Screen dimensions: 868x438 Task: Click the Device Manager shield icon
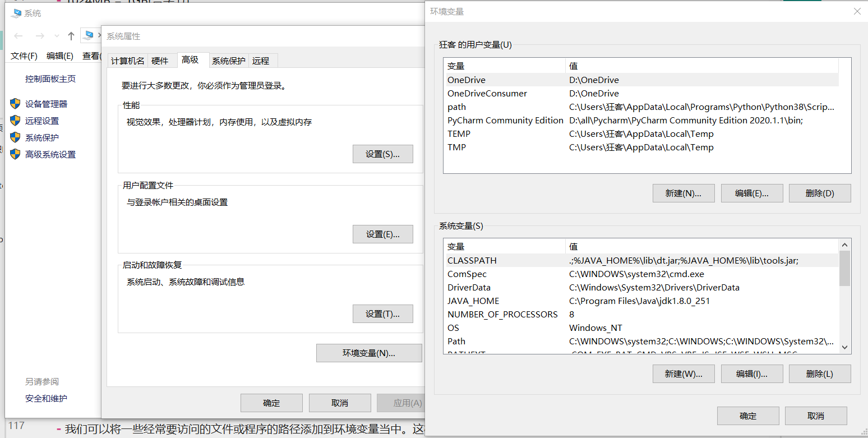pyautogui.click(x=15, y=104)
